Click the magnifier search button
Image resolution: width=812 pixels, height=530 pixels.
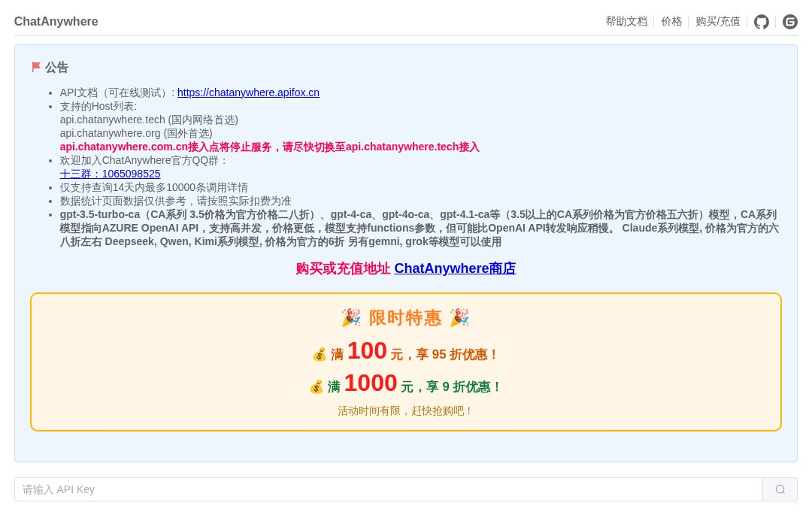pos(780,489)
